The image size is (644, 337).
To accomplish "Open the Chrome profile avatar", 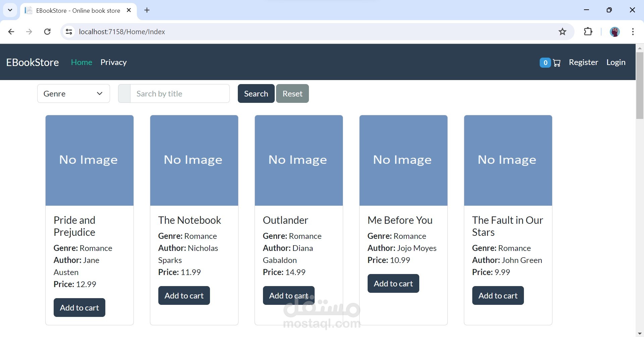I will 614,31.
